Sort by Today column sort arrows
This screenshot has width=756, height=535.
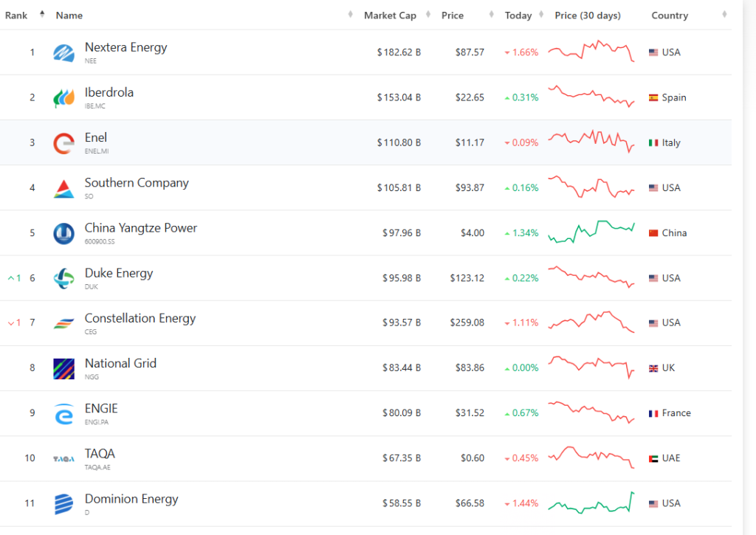[x=541, y=15]
